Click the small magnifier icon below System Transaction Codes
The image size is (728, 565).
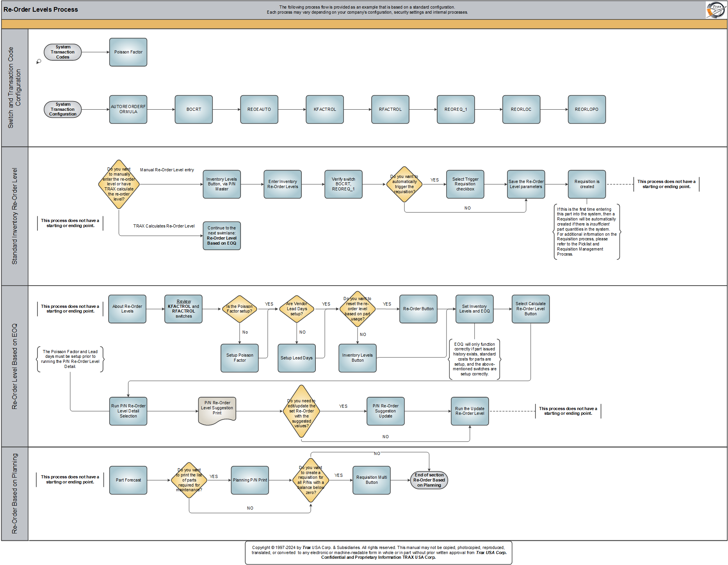coord(39,62)
